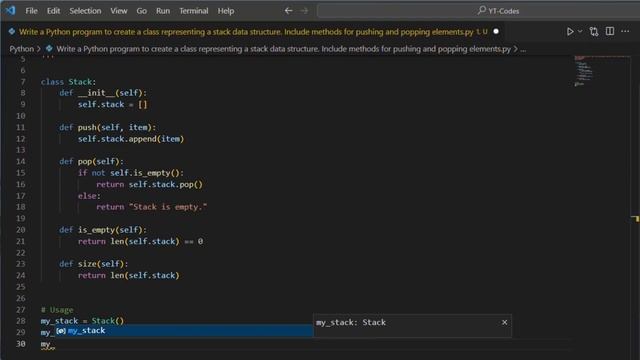The height and width of the screenshot is (360, 640).
Task: Click line number 14 in the gutter
Action: [20, 161]
